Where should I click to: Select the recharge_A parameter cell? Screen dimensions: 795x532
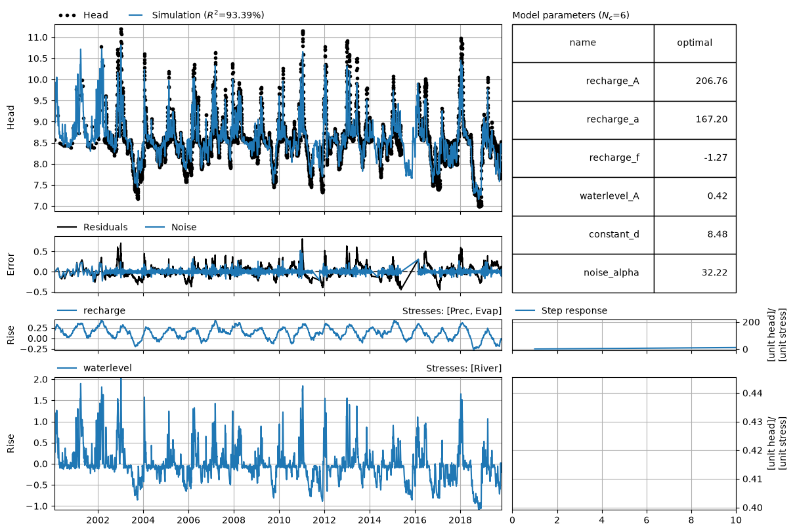tap(583, 81)
